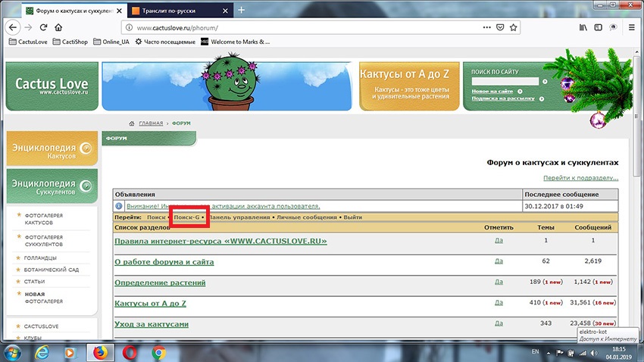
Task: Bookmark this page with the star icon
Action: (514, 27)
